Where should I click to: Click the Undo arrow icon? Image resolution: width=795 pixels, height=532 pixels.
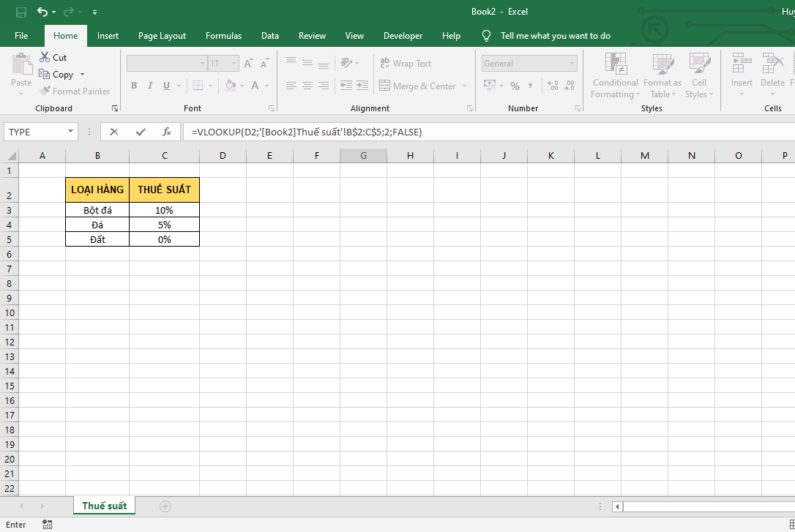pyautogui.click(x=42, y=12)
